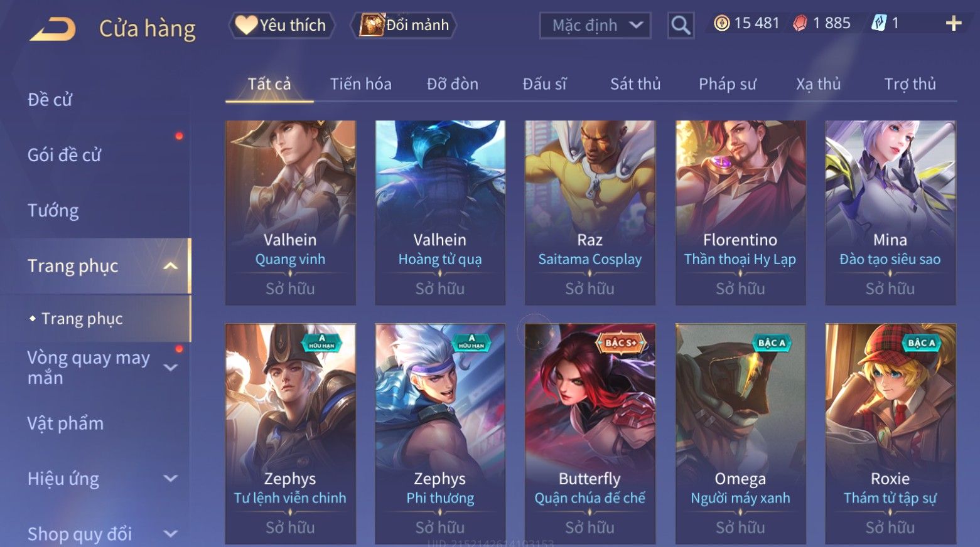Go to Tướng in sidebar

click(x=53, y=210)
